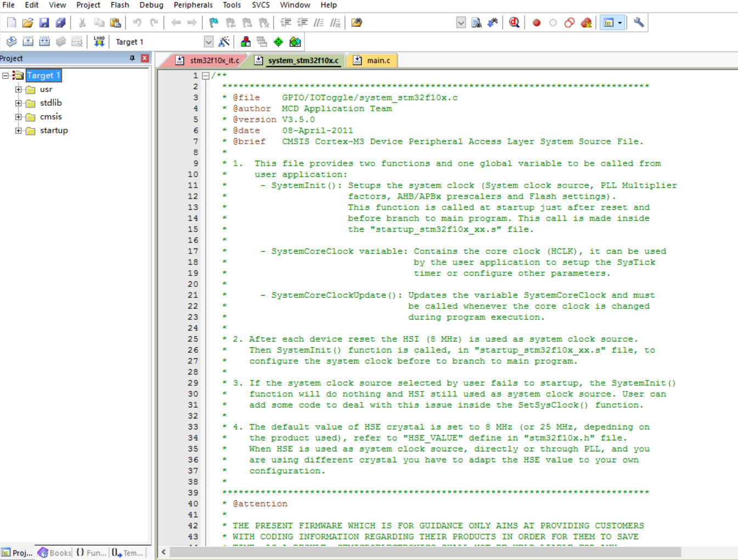Viewport: 738px width, 560px height.
Task: Click the line 25 number in the gutter
Action: coord(193,339)
